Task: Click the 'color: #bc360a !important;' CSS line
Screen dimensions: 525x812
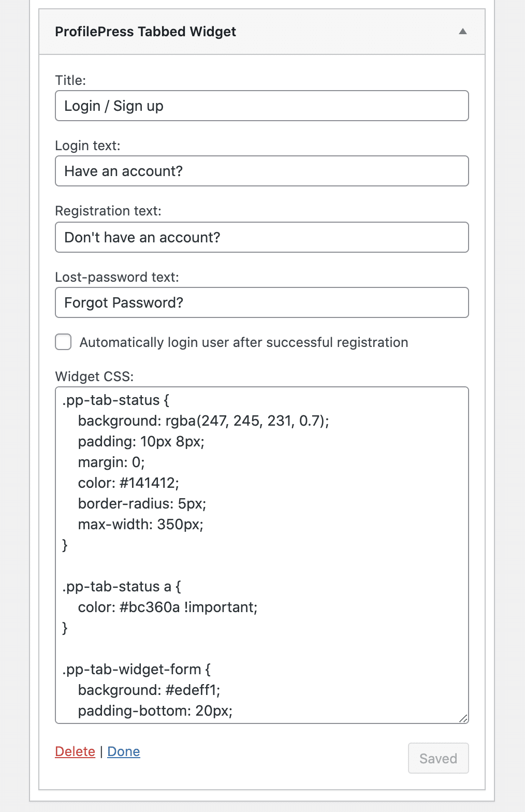Action: pos(168,607)
